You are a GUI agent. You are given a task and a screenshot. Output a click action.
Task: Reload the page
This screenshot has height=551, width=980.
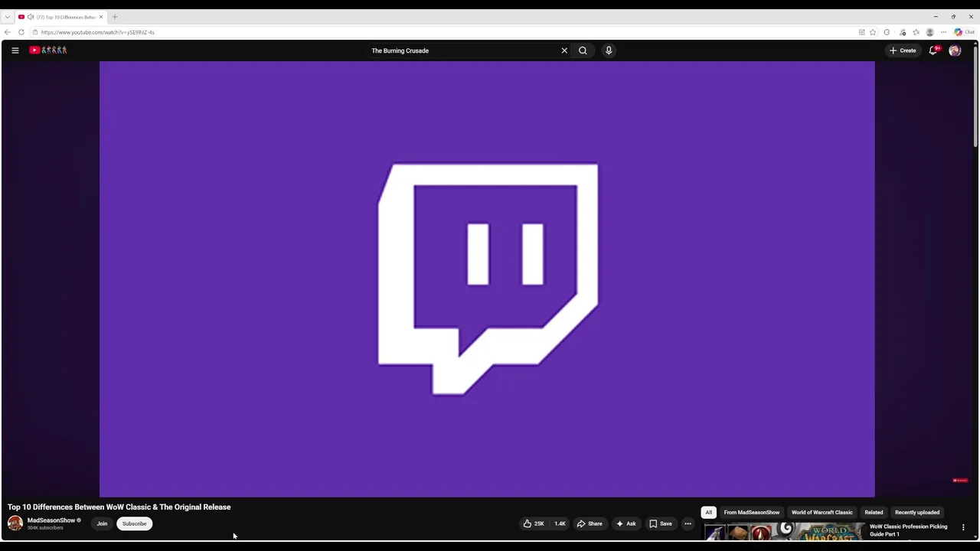click(x=21, y=32)
